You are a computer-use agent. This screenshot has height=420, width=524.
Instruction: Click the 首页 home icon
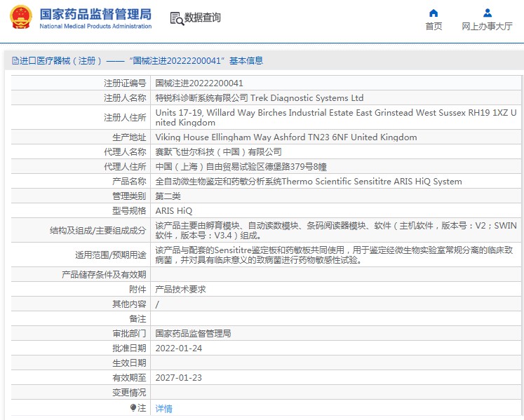tap(434, 13)
